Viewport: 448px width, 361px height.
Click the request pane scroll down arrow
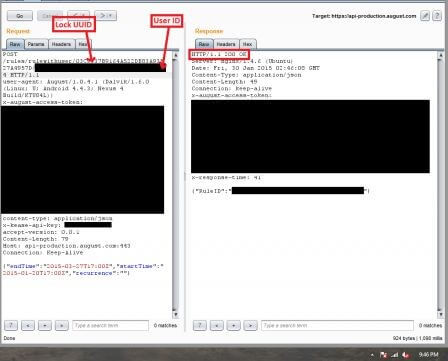(175, 314)
